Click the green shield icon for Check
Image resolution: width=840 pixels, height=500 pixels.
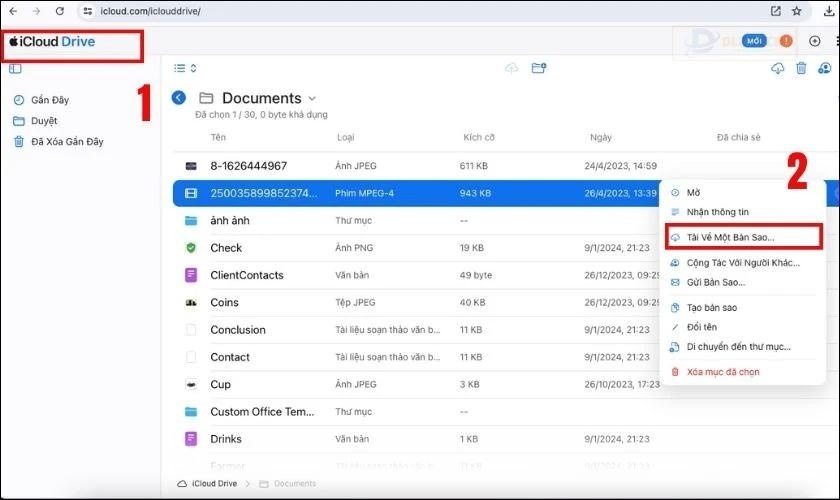click(191, 248)
